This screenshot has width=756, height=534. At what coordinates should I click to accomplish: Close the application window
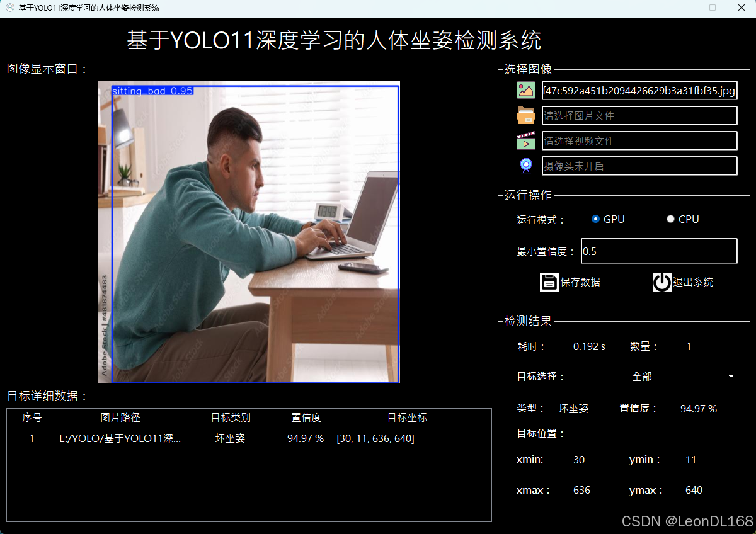pyautogui.click(x=741, y=8)
